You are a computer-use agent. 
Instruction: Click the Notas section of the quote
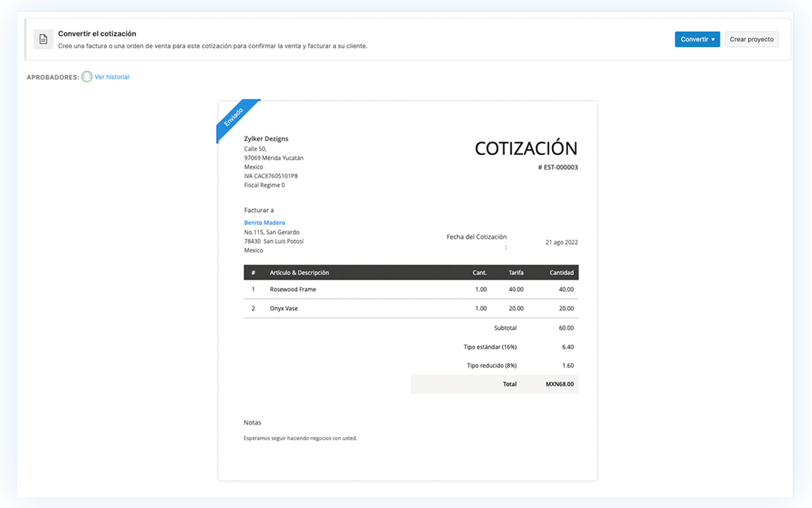(x=252, y=422)
